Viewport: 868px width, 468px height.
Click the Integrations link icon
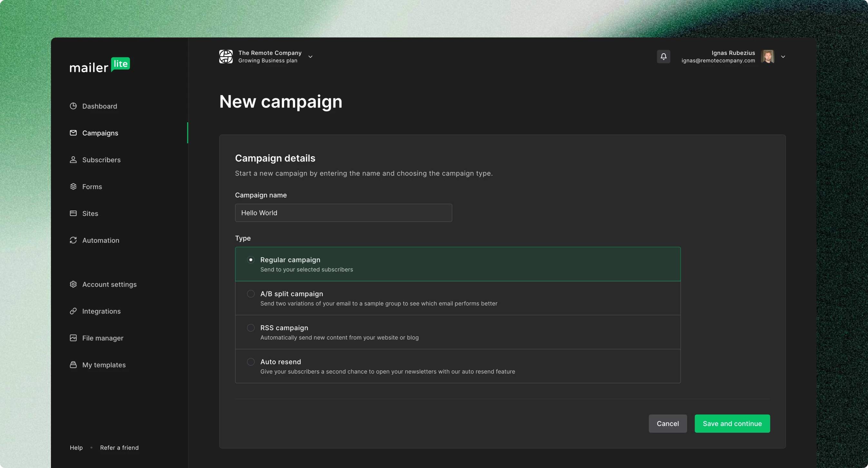[x=73, y=311]
